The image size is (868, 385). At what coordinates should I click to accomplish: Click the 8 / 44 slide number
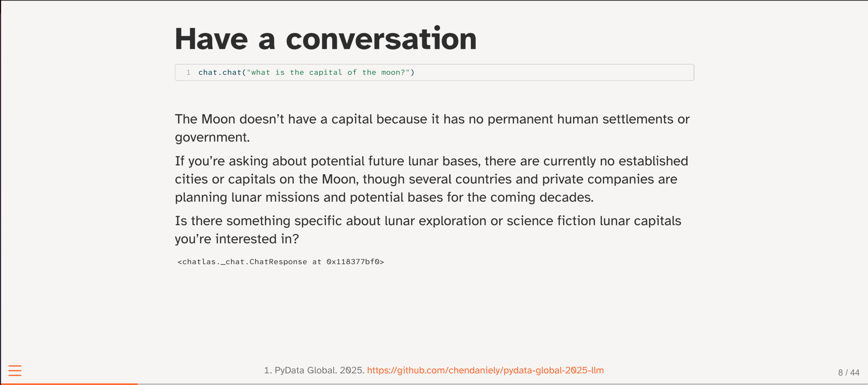(x=848, y=373)
